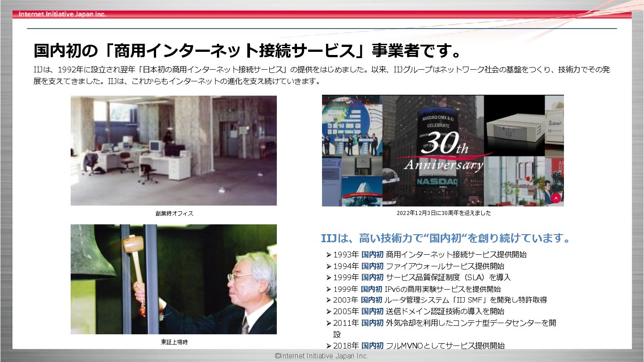Click the ©Internet Initiative Japan Inc. footer text
644x362 pixels.
pos(322,356)
